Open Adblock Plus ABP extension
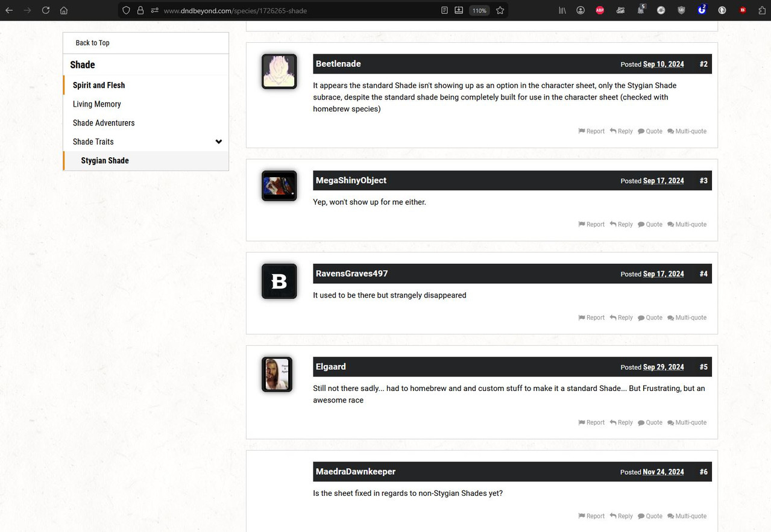The image size is (771, 532). [x=600, y=10]
